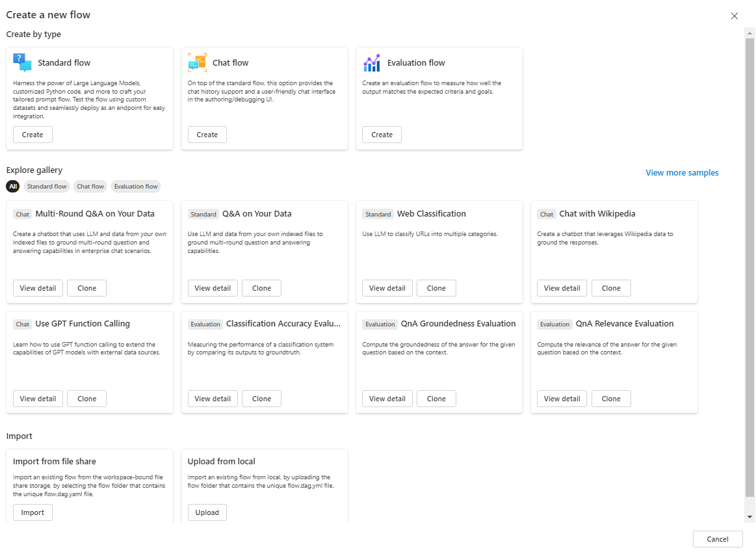Click the Use GPT Function Calling title
756x556 pixels.
point(83,324)
